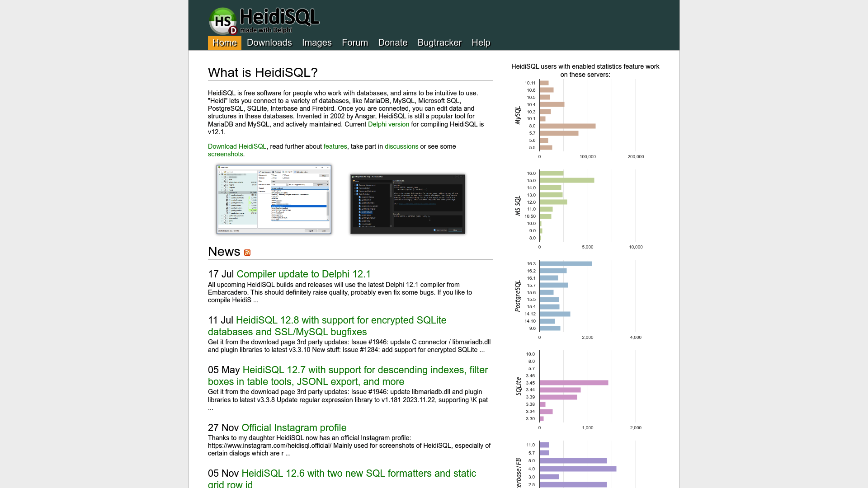Click the RSS feed icon next to News
Image resolution: width=868 pixels, height=488 pixels.
pyautogui.click(x=246, y=253)
